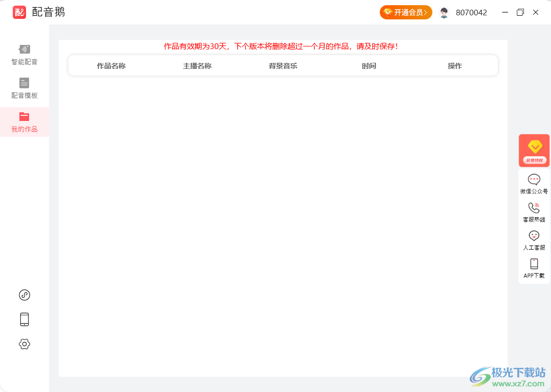Viewport: 551px width, 392px height.
Task: Open the mobile phone icon in the sidebar
Action: 24,318
